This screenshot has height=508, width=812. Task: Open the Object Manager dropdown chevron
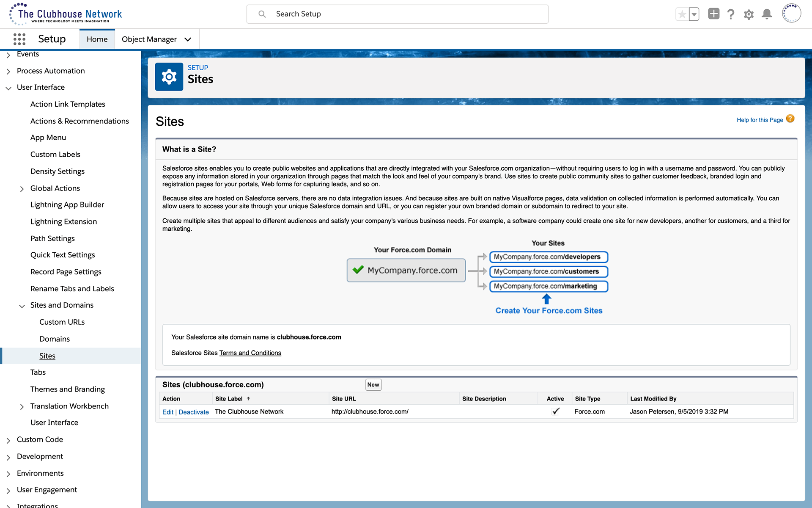pos(188,39)
